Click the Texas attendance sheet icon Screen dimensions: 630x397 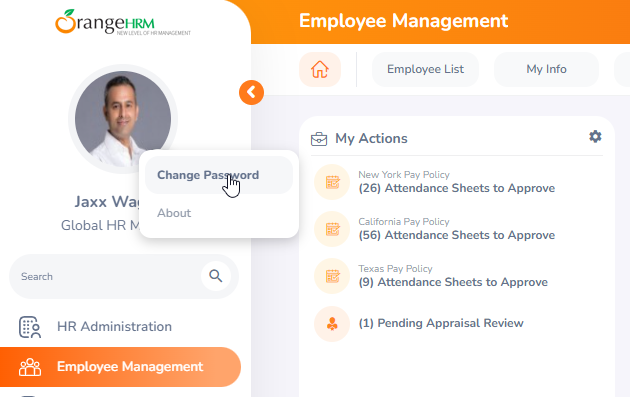click(332, 276)
